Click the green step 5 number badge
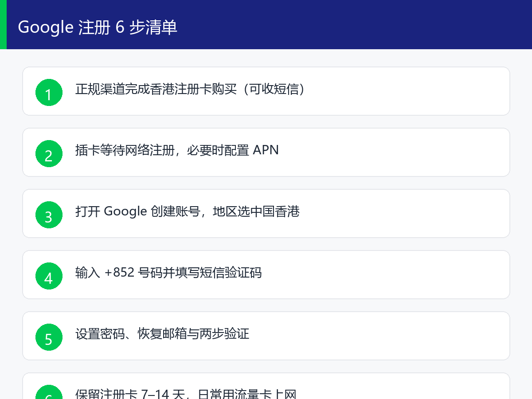Screen dimensions: 532x399 pyautogui.click(x=49, y=337)
